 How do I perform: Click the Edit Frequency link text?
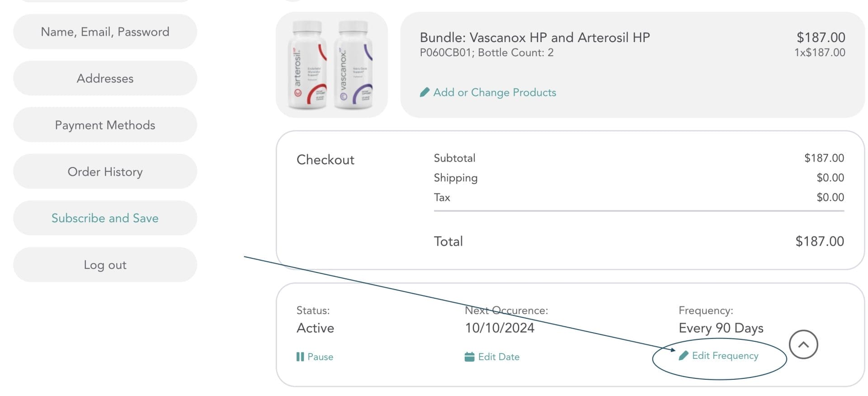point(725,356)
